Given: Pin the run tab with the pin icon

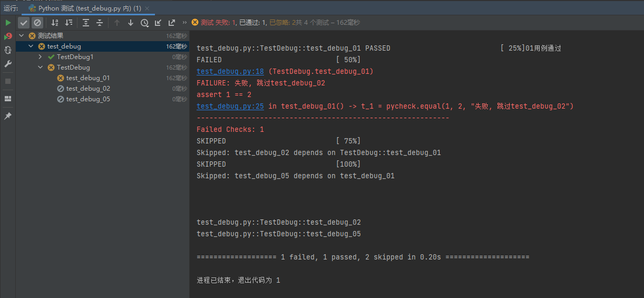Looking at the screenshot, I should pos(8,116).
